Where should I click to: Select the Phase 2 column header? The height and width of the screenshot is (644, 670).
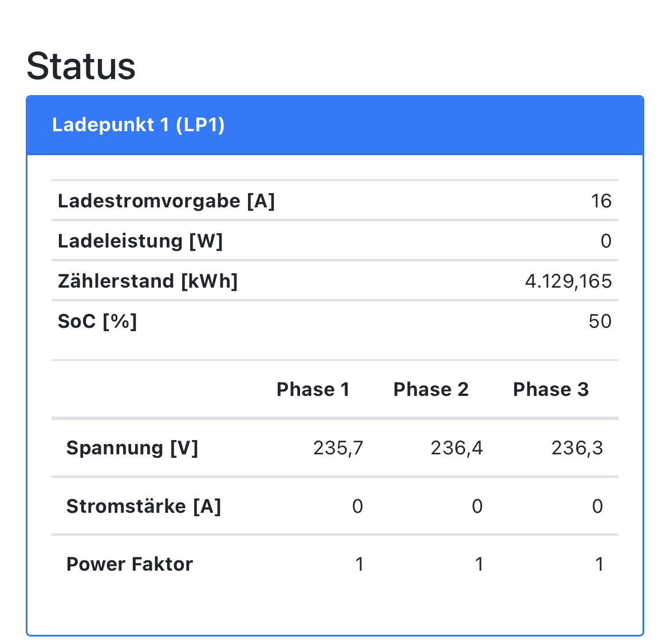pyautogui.click(x=431, y=390)
